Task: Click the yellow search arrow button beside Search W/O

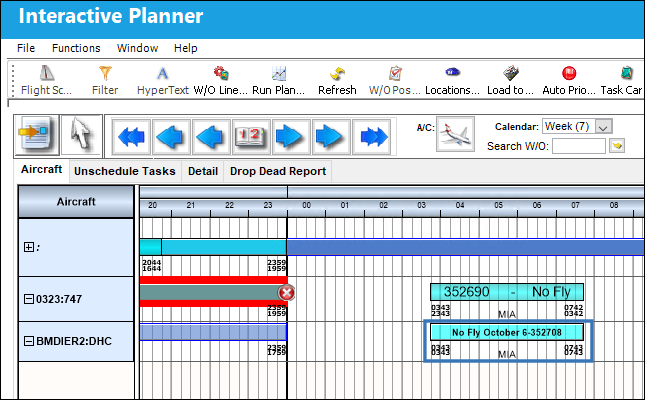Action: (617, 145)
